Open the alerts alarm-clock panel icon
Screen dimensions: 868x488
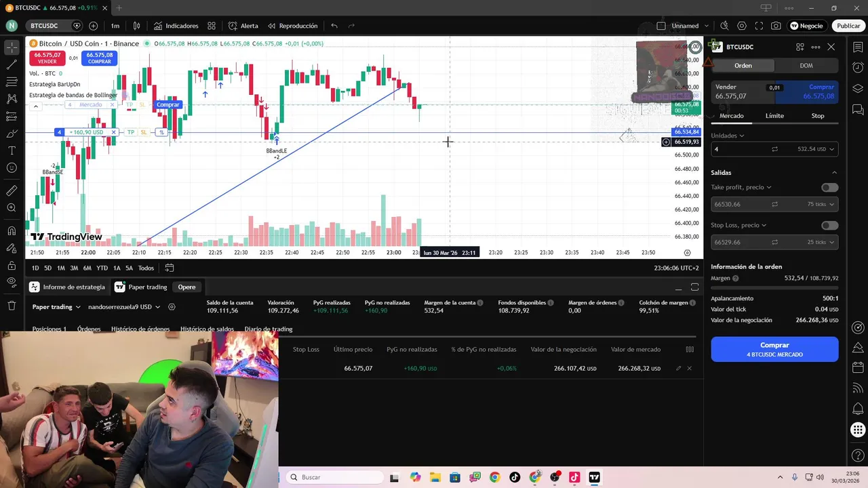click(858, 68)
